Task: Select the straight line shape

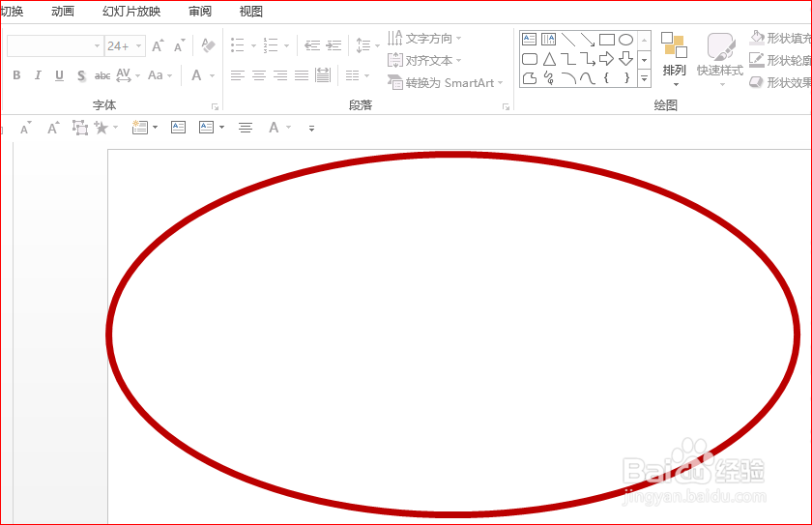Action: [x=568, y=40]
